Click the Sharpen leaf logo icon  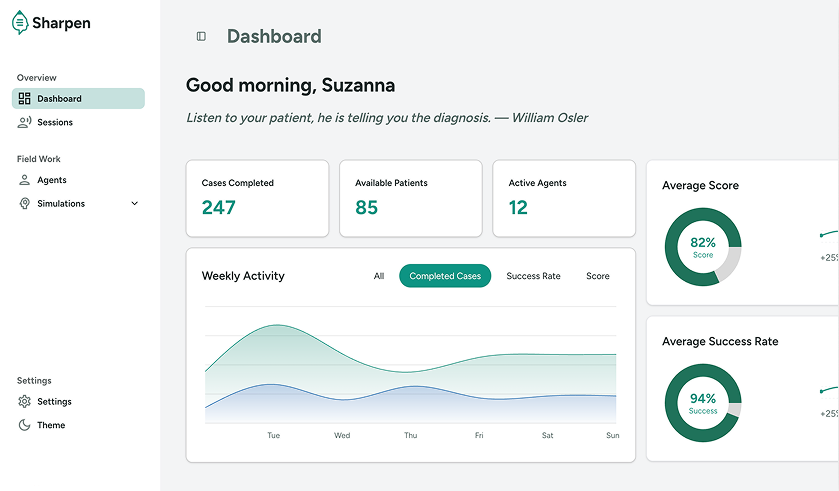click(20, 23)
